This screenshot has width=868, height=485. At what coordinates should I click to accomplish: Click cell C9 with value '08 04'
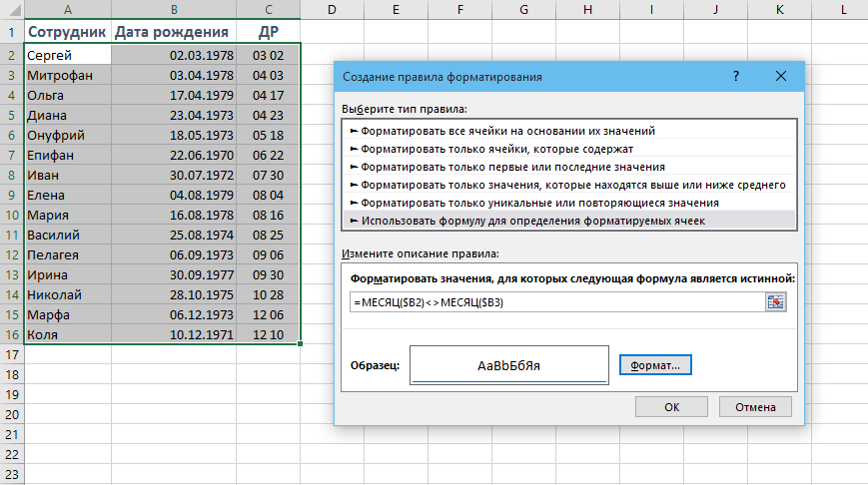coord(268,195)
